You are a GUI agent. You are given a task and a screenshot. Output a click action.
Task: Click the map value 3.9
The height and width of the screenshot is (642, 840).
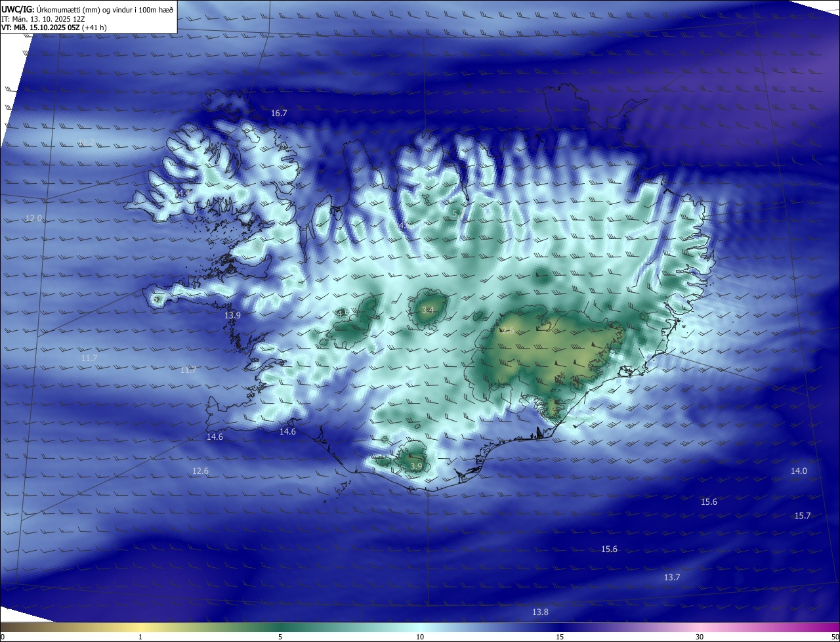click(x=416, y=467)
